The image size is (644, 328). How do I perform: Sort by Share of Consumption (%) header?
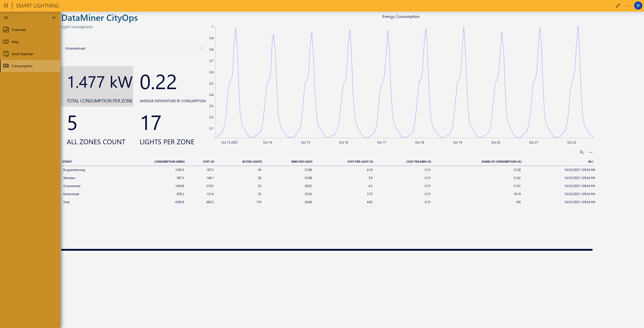point(501,162)
